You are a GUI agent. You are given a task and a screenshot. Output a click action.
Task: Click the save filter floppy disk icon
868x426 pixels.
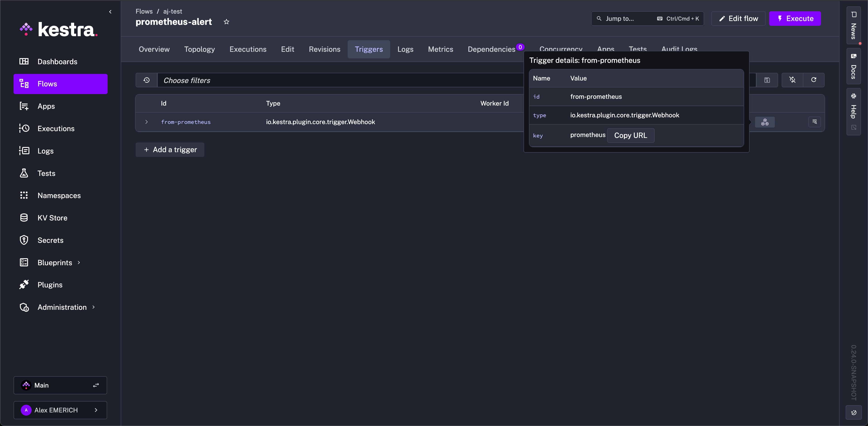pyautogui.click(x=767, y=80)
